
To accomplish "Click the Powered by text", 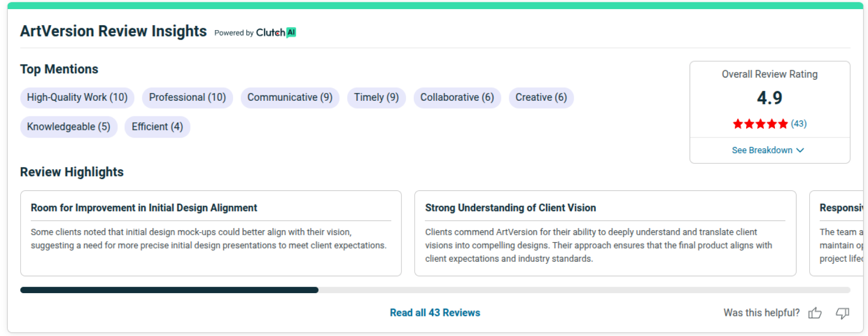I will 234,33.
